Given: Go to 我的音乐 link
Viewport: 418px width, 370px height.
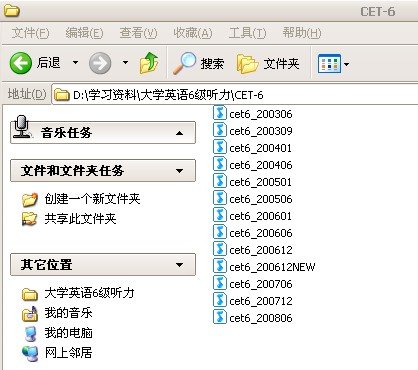Looking at the screenshot, I should (68, 313).
